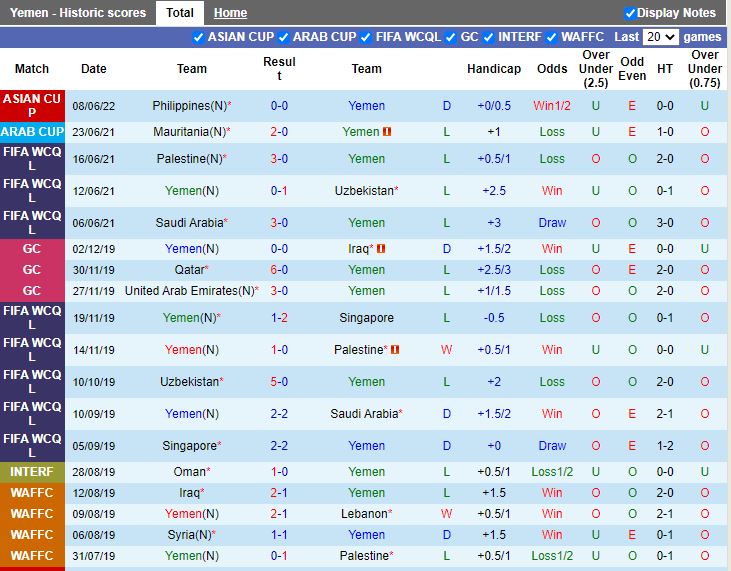Viewport: 731px width, 571px height.
Task: Switch to the Home tab
Action: pyautogui.click(x=230, y=13)
